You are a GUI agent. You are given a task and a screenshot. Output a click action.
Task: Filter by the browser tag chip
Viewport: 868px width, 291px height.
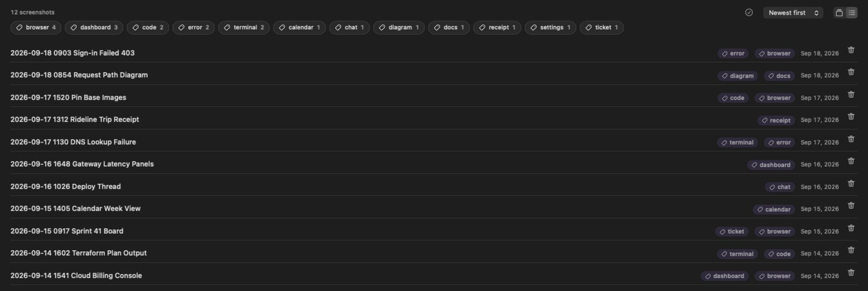(36, 27)
